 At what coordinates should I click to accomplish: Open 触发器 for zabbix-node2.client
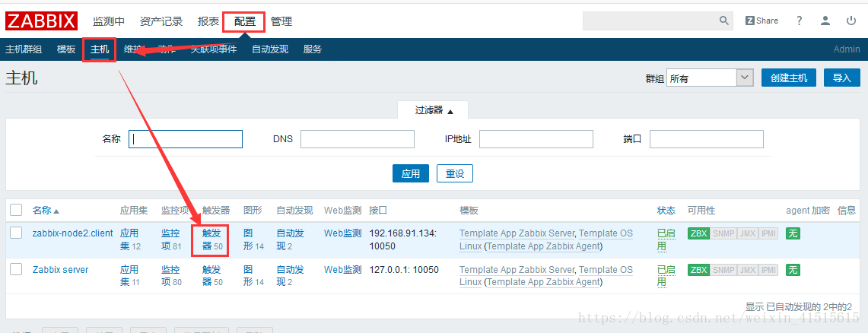point(212,239)
